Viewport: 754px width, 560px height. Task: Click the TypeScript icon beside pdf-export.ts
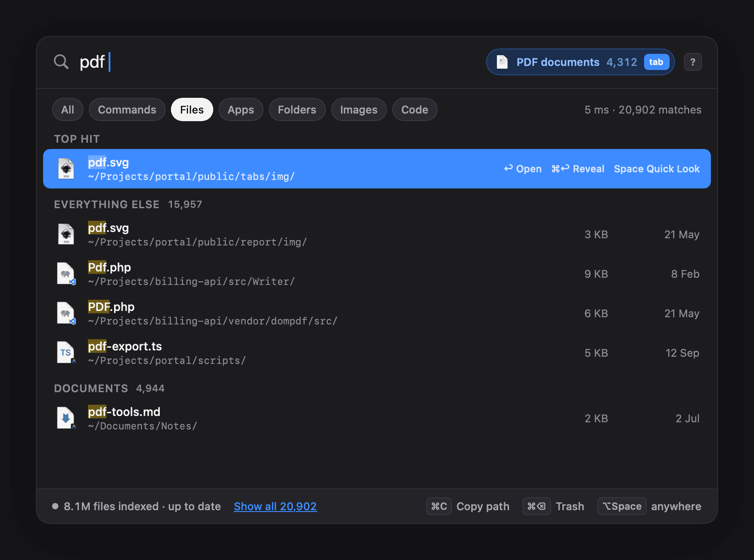66,353
